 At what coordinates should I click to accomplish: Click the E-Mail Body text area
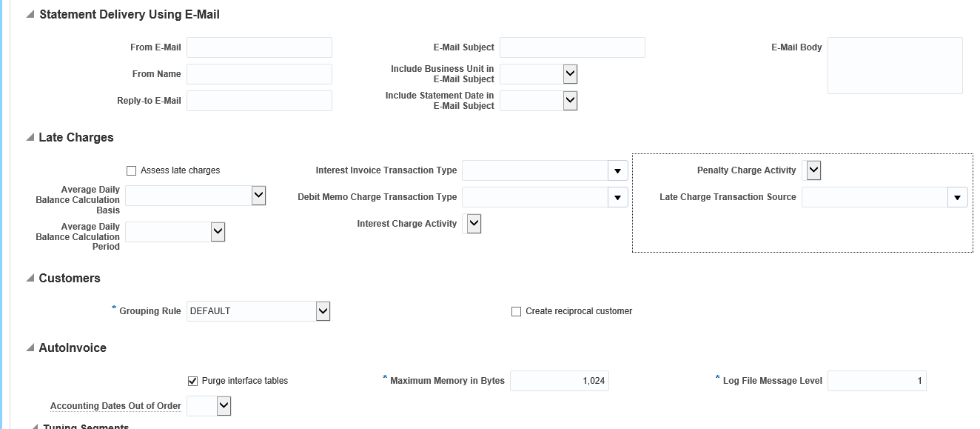[x=894, y=65]
